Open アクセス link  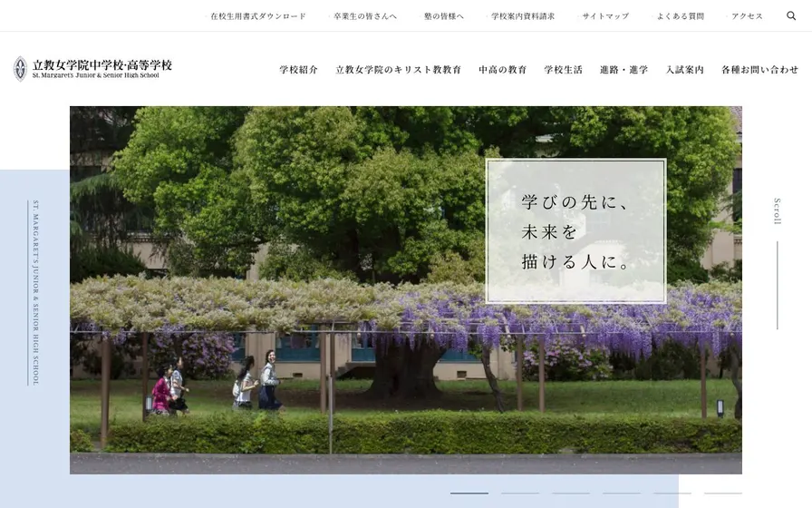pyautogui.click(x=748, y=16)
